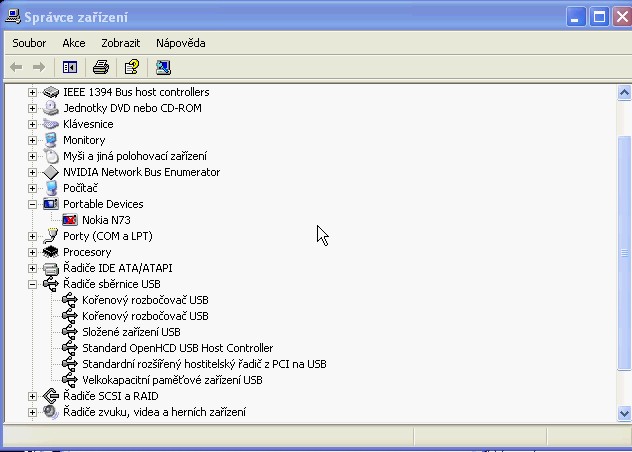The image size is (632, 452).
Task: Click the Řadiče sběrnice USB icon
Action: tap(51, 284)
